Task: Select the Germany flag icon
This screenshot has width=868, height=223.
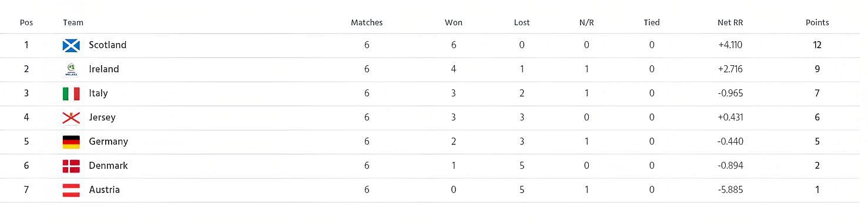Action: 71,141
